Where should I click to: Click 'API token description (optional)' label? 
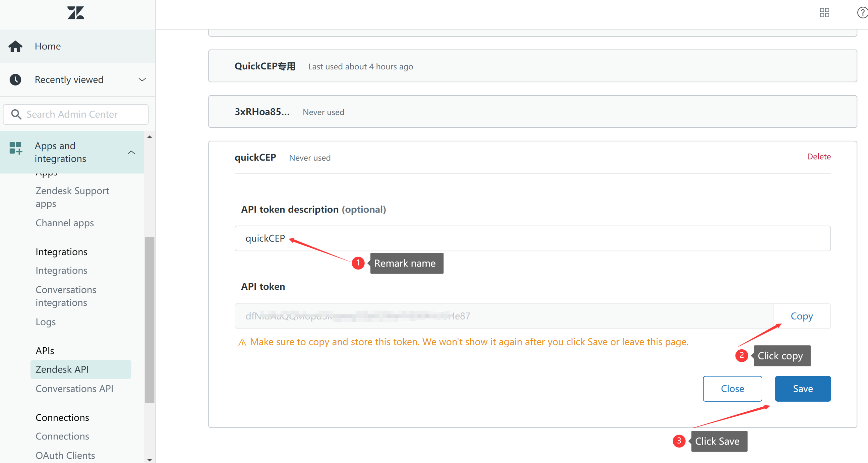(x=313, y=209)
